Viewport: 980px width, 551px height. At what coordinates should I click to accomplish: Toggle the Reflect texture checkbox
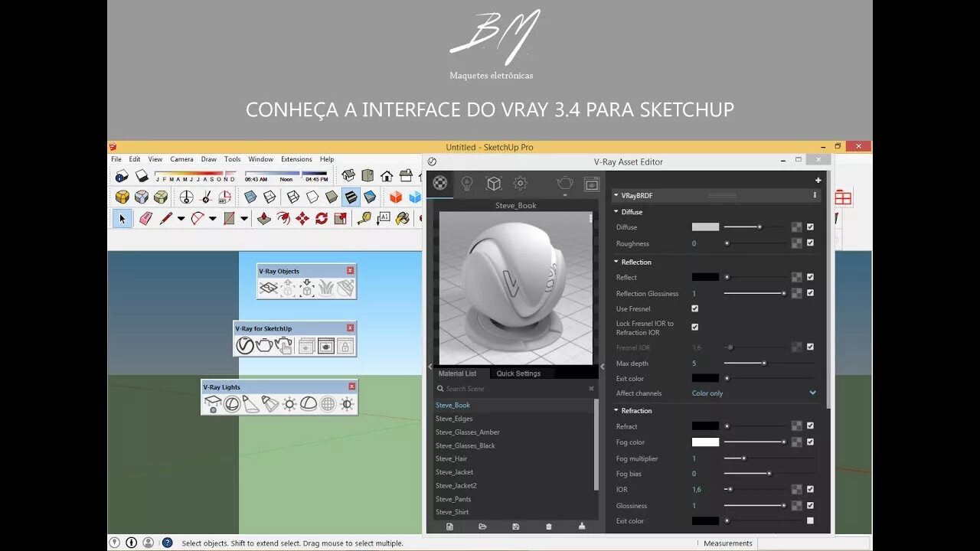(810, 277)
